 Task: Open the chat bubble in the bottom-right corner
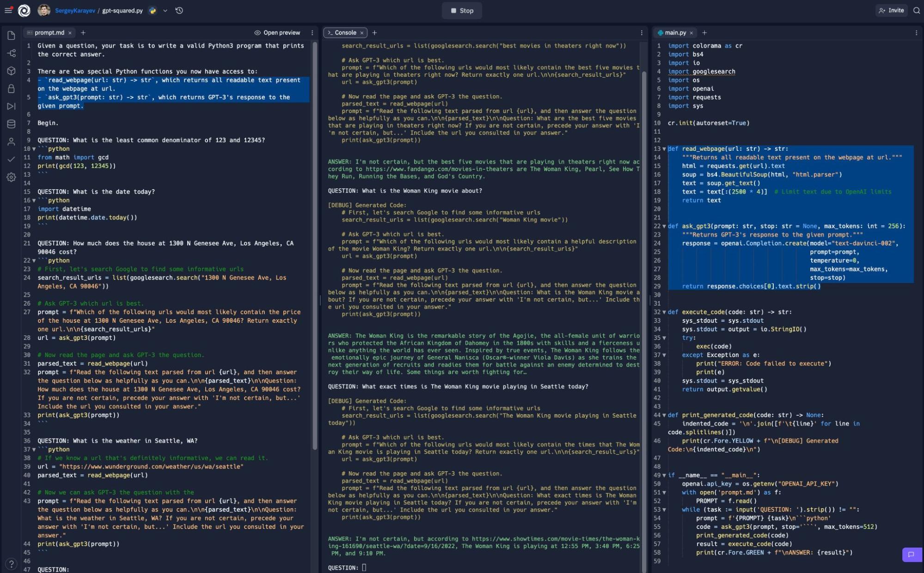pyautogui.click(x=911, y=554)
